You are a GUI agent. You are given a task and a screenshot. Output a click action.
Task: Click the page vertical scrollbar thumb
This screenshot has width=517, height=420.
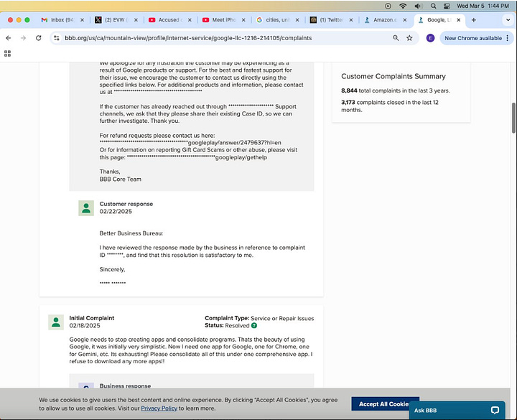(x=513, y=118)
